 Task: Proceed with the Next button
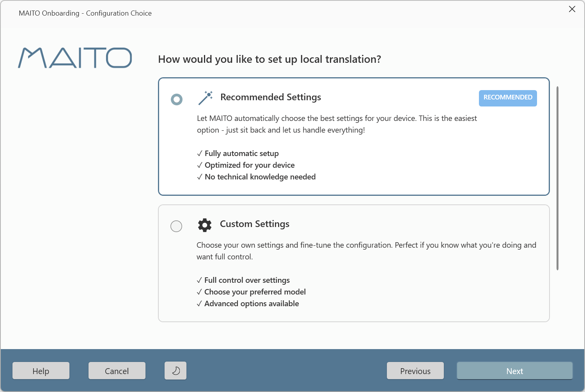pos(515,371)
